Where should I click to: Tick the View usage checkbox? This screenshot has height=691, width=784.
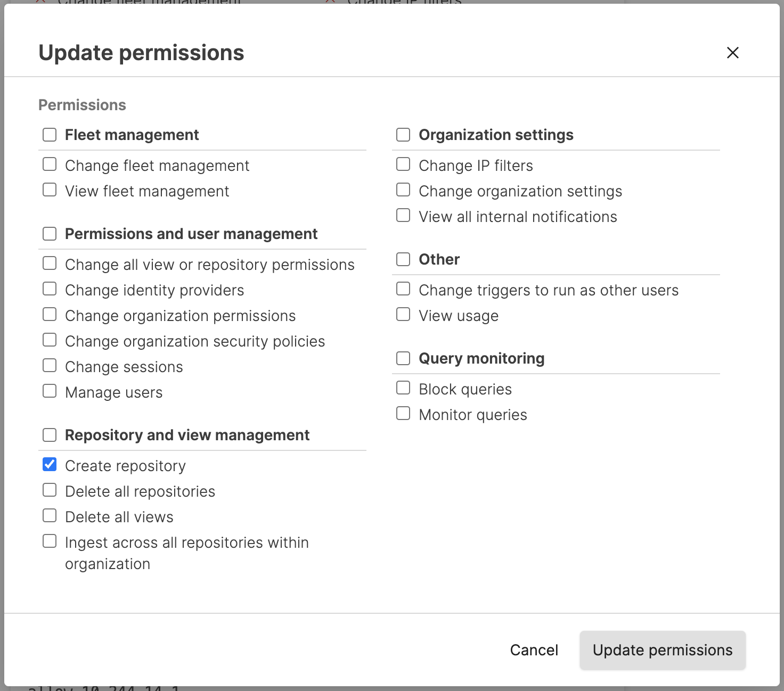pos(403,315)
